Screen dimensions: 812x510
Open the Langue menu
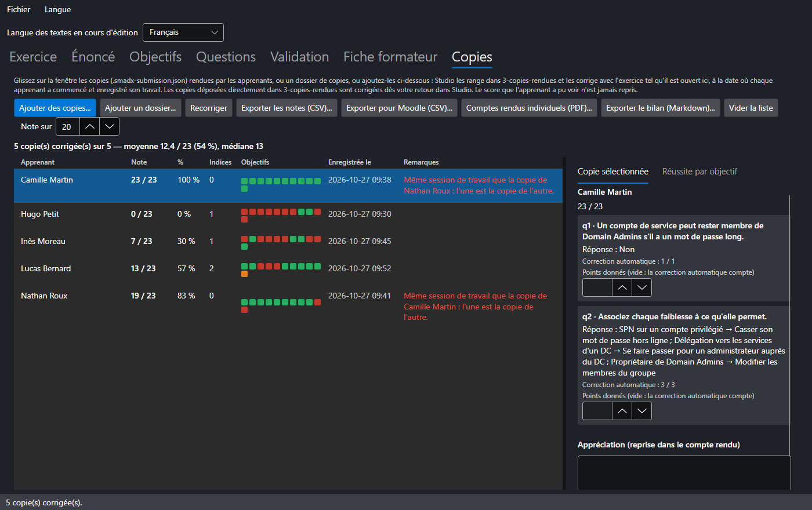pyautogui.click(x=57, y=9)
